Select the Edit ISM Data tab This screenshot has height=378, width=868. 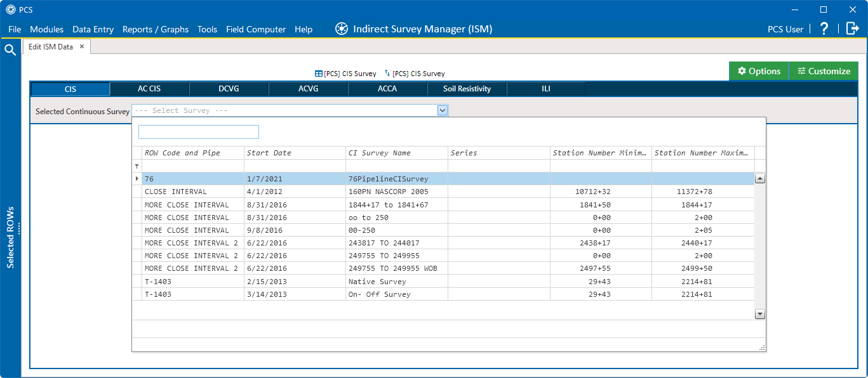(51, 46)
